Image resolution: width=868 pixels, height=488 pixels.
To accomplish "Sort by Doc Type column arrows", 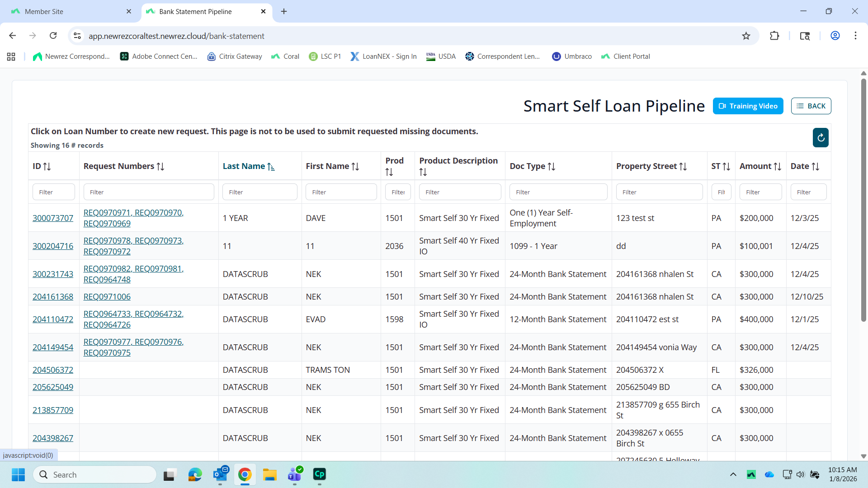I will [x=551, y=167].
